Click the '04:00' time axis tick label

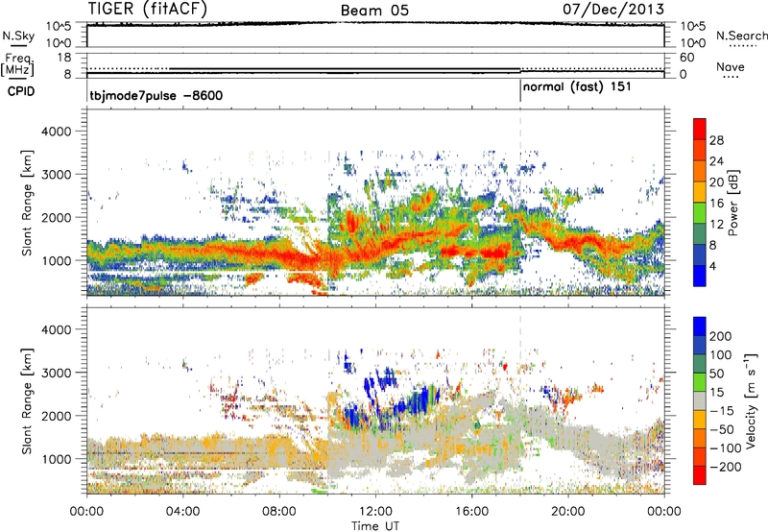click(x=183, y=512)
